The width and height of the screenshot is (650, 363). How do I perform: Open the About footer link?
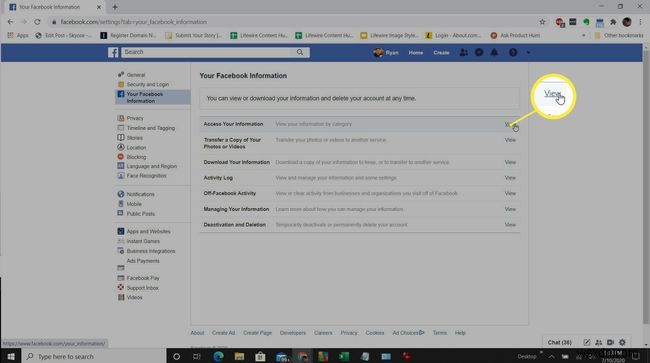click(197, 333)
